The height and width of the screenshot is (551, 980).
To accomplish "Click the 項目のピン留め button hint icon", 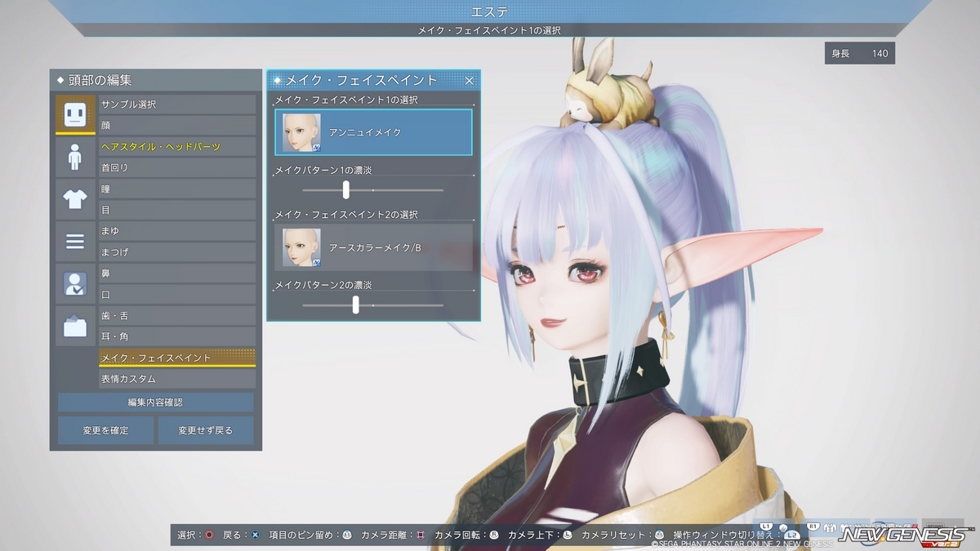I will coord(347,535).
